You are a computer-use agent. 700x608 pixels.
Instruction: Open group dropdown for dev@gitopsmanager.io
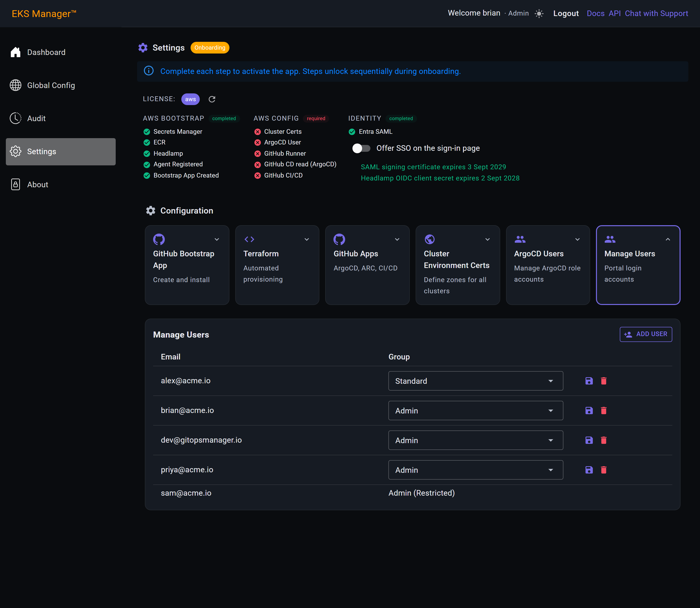475,440
